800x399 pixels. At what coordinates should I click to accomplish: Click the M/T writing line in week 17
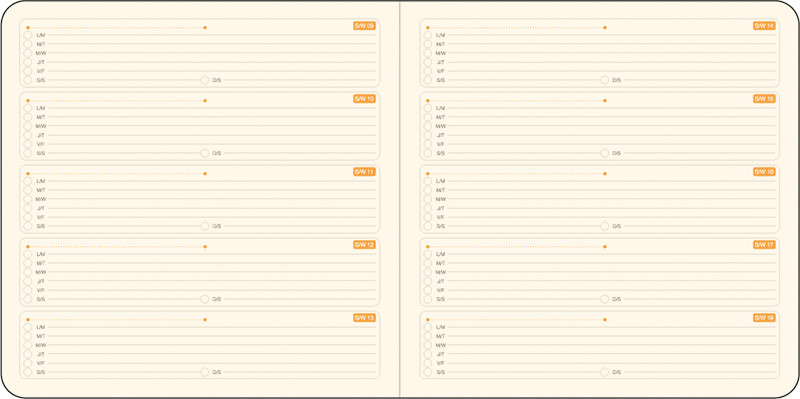click(x=612, y=263)
